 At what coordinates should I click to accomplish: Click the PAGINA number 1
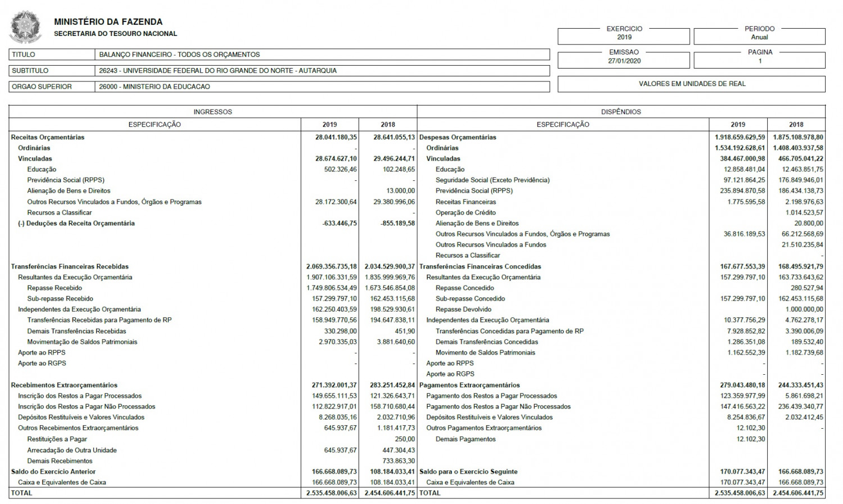coord(760,61)
